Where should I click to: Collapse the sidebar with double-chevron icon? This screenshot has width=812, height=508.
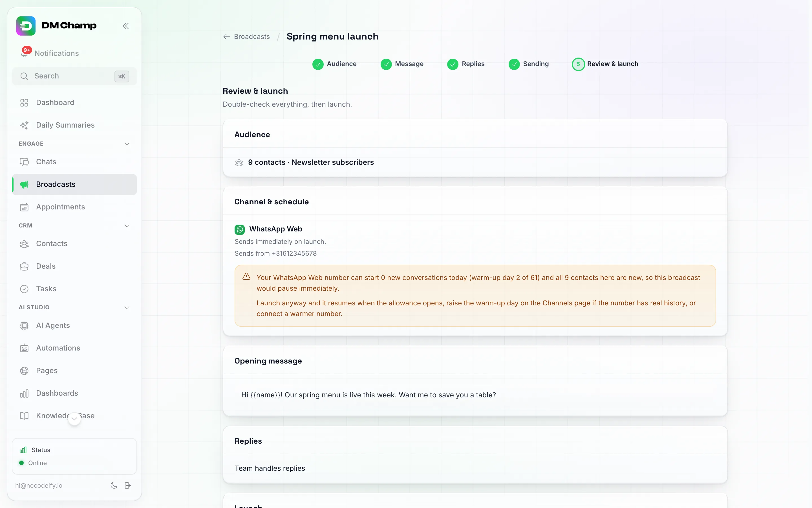pyautogui.click(x=126, y=26)
